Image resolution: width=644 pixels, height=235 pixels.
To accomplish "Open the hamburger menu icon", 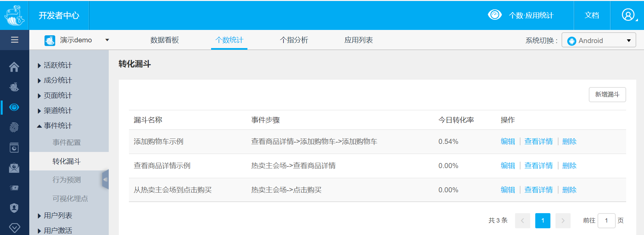I will (x=14, y=40).
